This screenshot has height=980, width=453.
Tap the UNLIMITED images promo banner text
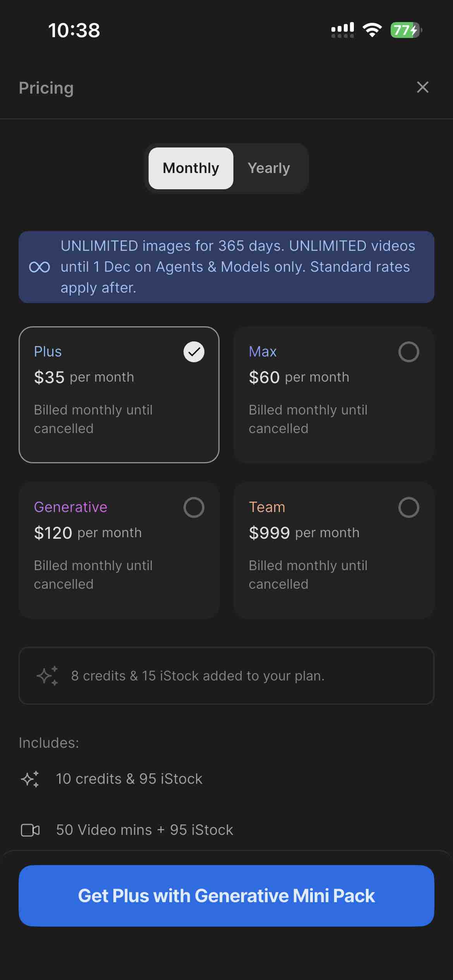[237, 267]
